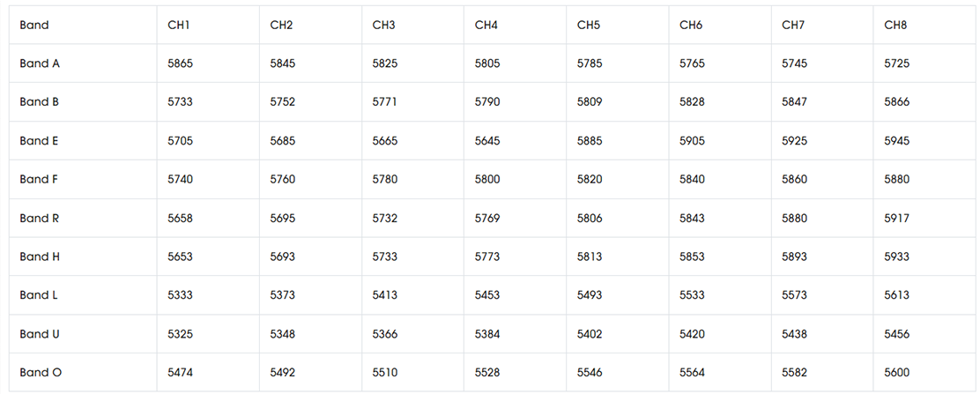
Task: Click Band L CH3 value 5413
Action: point(385,294)
